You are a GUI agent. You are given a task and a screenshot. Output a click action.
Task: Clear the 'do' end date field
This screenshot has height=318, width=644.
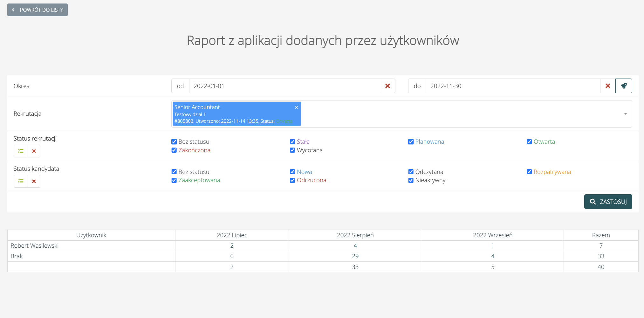pos(608,86)
